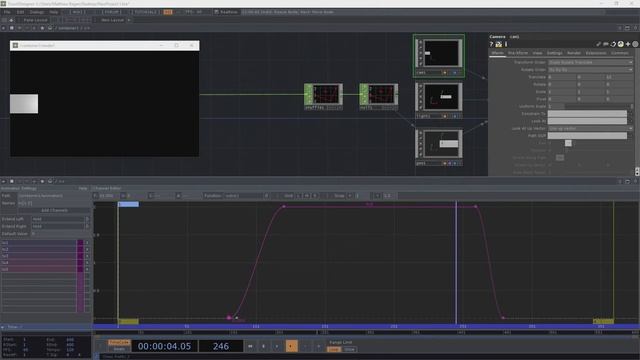Image resolution: width=640 pixels, height=360 pixels.
Task: Switch to the View parameter tab
Action: [x=537, y=53]
